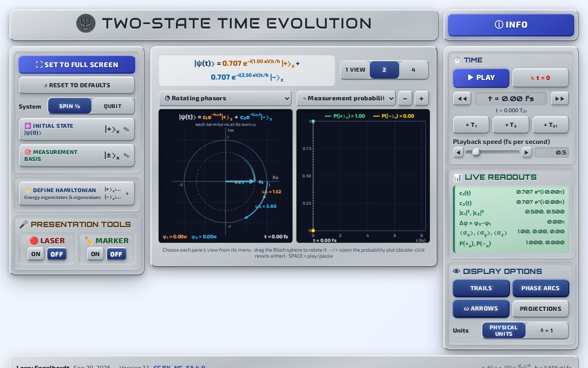Reset to defaults
The height and width of the screenshot is (368, 588).
[77, 85]
